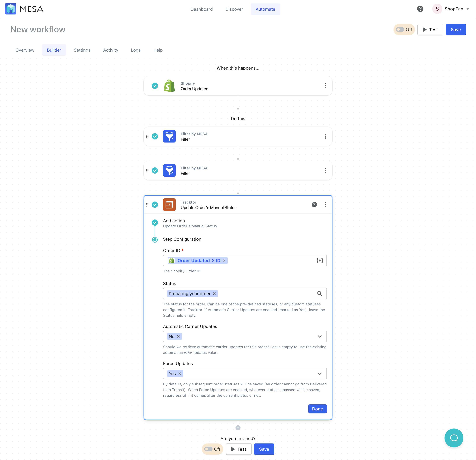Open the Tracktor step three-dot menu
This screenshot has height=460, width=476.
click(x=325, y=205)
